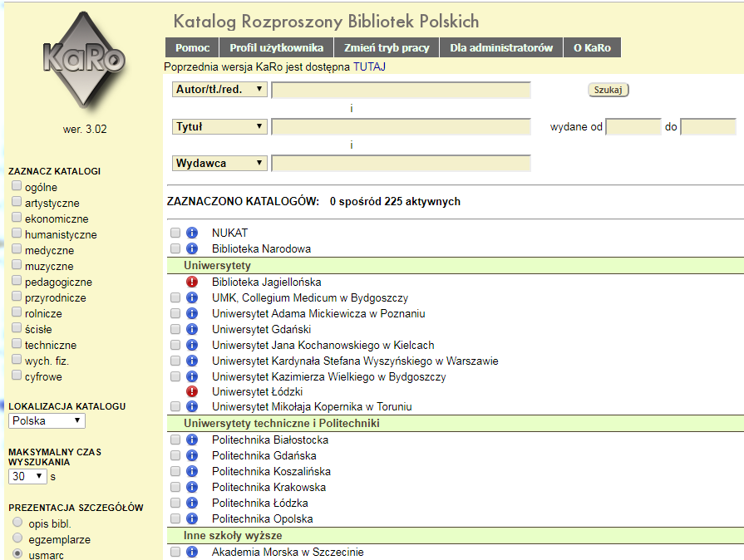Check the 'medyczne' catalog category
The height and width of the screenshot is (560, 744).
[17, 248]
